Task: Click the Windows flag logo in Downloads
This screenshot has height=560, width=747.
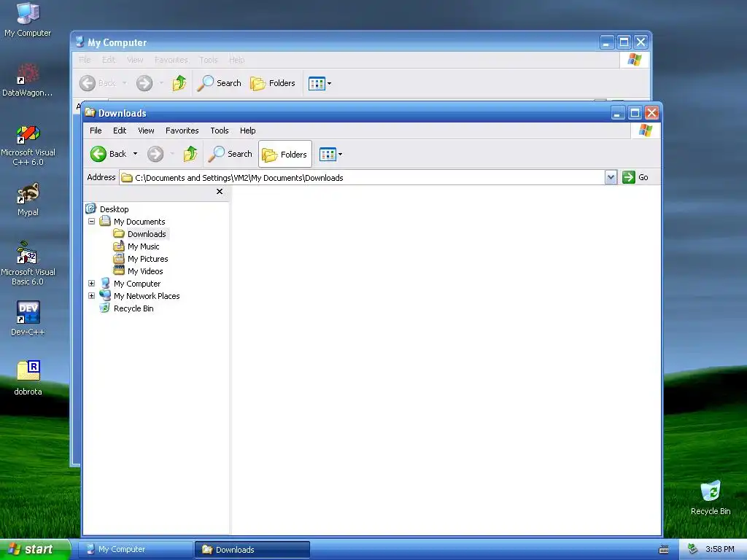Action: pos(646,131)
